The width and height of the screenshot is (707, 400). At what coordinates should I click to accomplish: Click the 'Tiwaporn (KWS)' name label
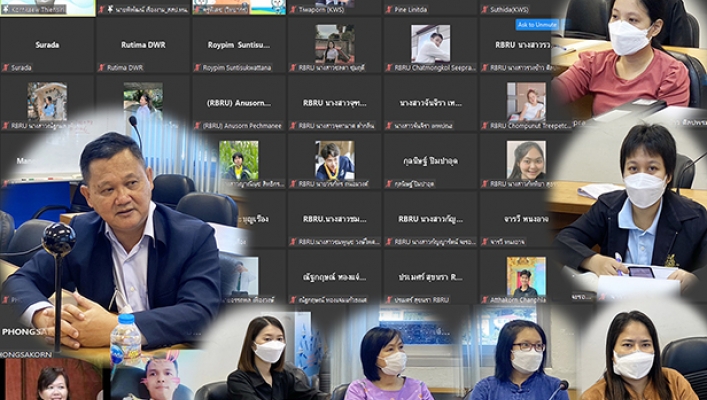[x=321, y=9]
